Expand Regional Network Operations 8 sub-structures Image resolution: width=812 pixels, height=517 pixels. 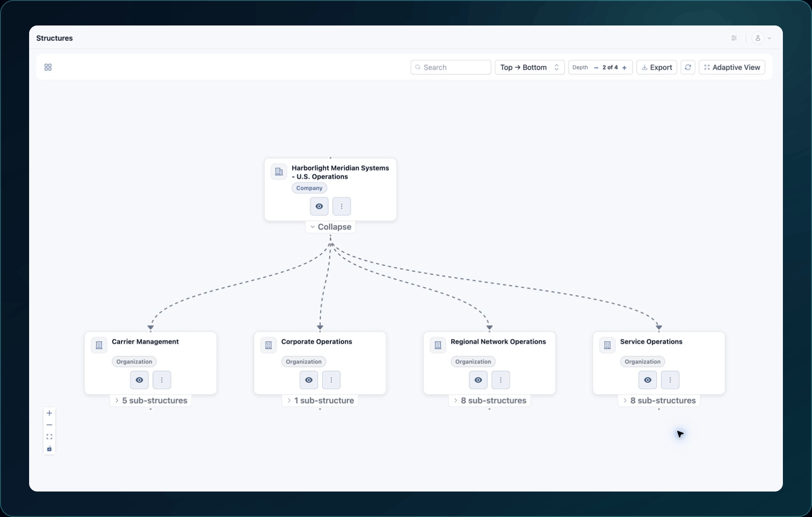[489, 400]
